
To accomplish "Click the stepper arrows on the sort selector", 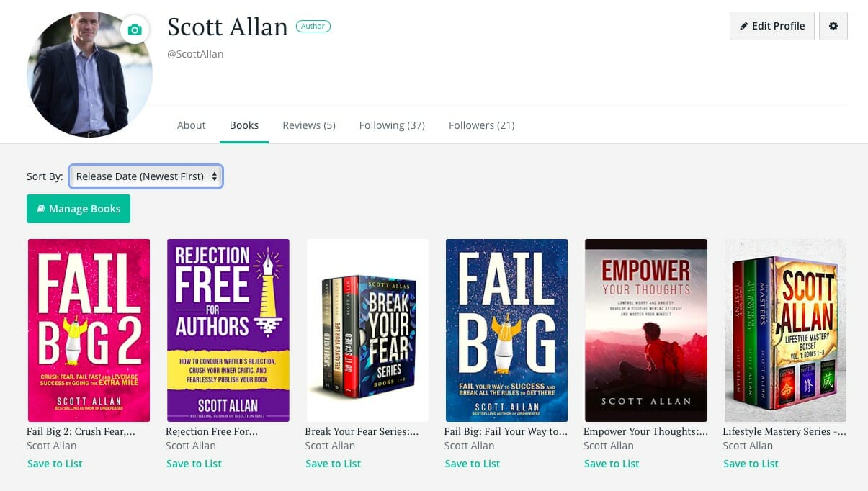I will pos(212,176).
